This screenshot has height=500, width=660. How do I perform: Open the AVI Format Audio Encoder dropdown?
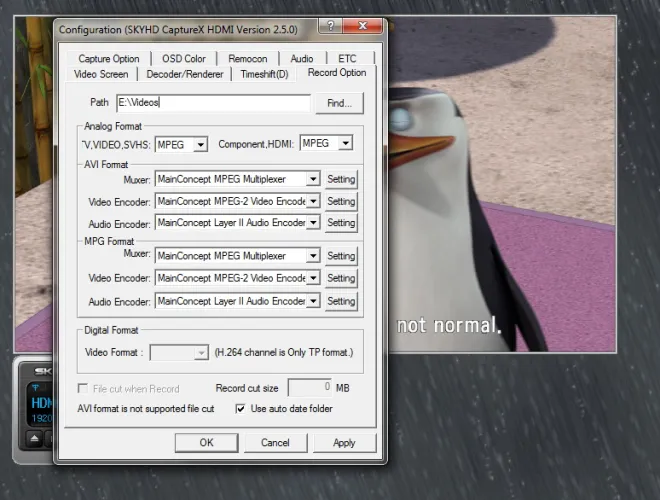(x=312, y=223)
